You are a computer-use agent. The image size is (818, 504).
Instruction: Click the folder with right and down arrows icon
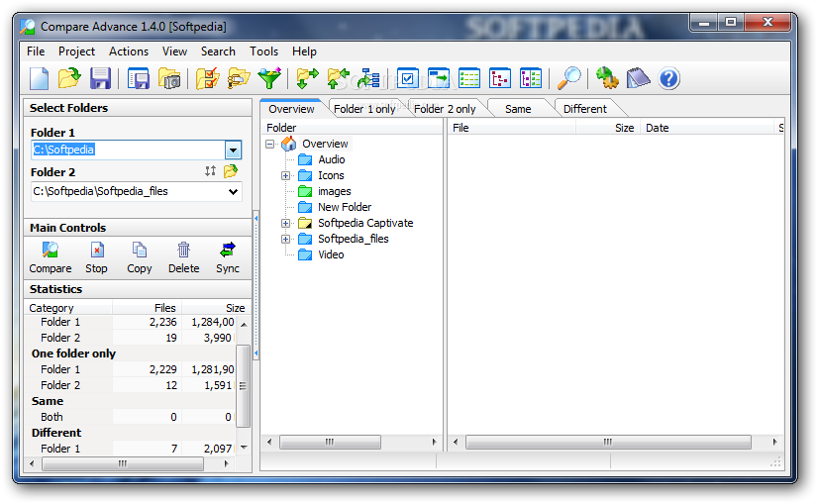coord(307,79)
